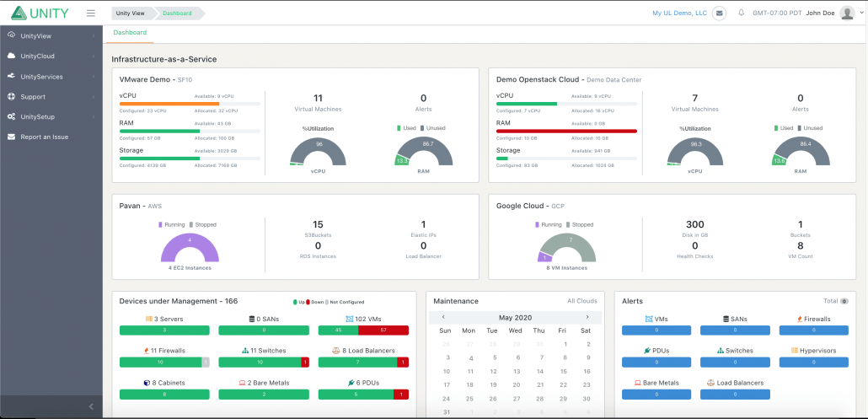Click the John Doe user name

pyautogui.click(x=821, y=13)
